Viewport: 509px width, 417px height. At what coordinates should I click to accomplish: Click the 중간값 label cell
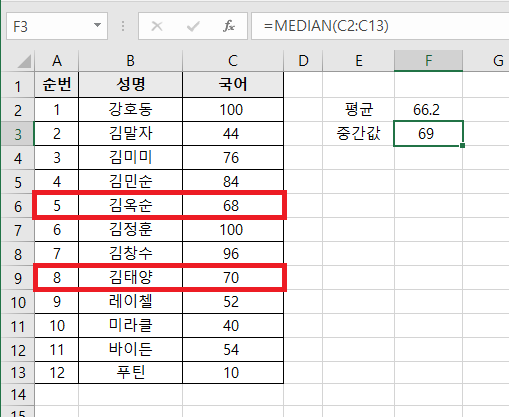click(x=358, y=134)
